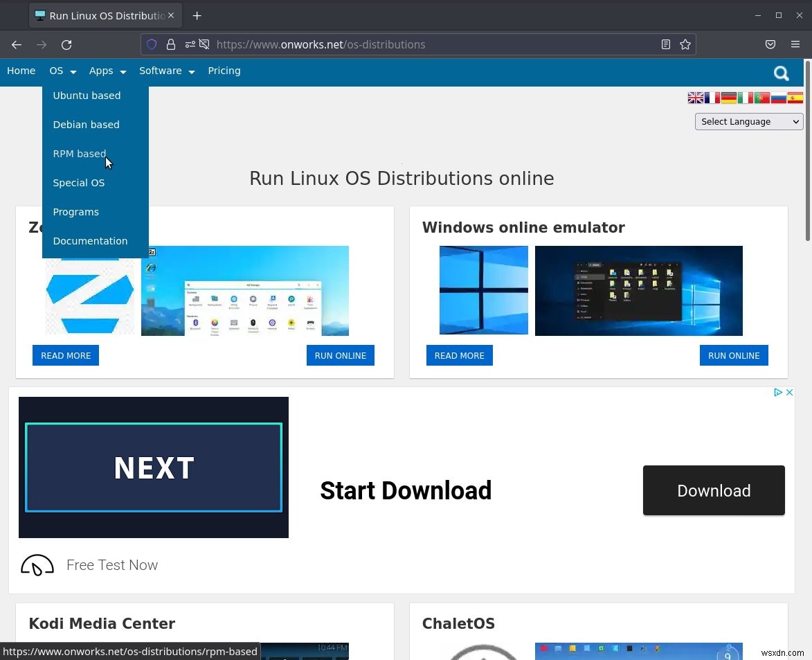Open site search using the magnifier icon

781,73
